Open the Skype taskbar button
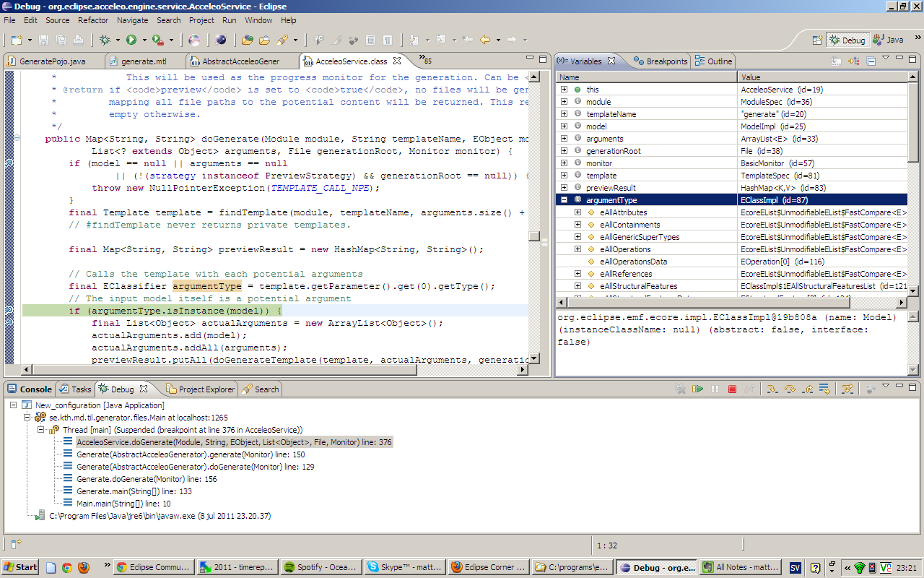The image size is (924, 578). [404, 567]
